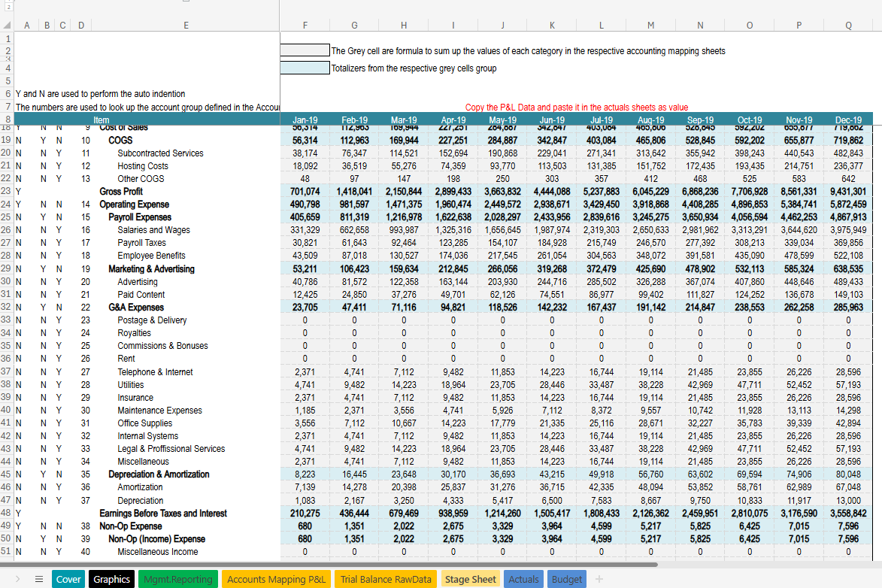882x588 pixels.
Task: Click the 'Subcontracted Services' row label
Action: click(x=160, y=153)
